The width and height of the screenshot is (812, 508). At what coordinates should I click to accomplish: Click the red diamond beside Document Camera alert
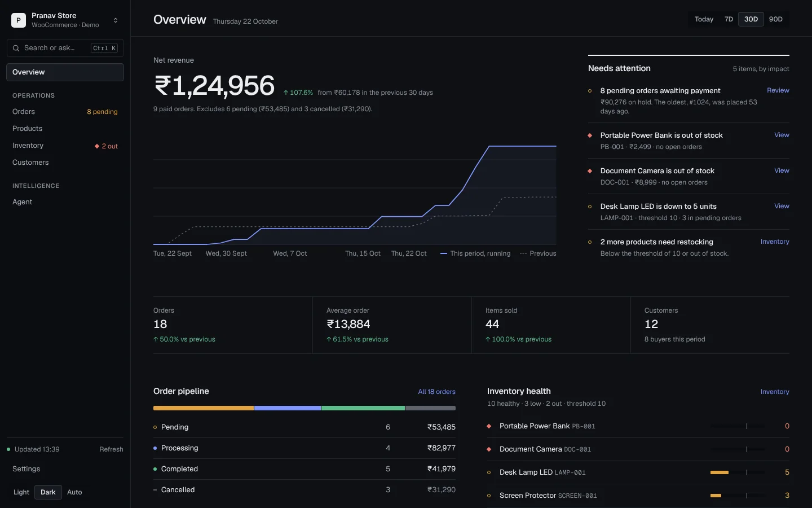(590, 171)
